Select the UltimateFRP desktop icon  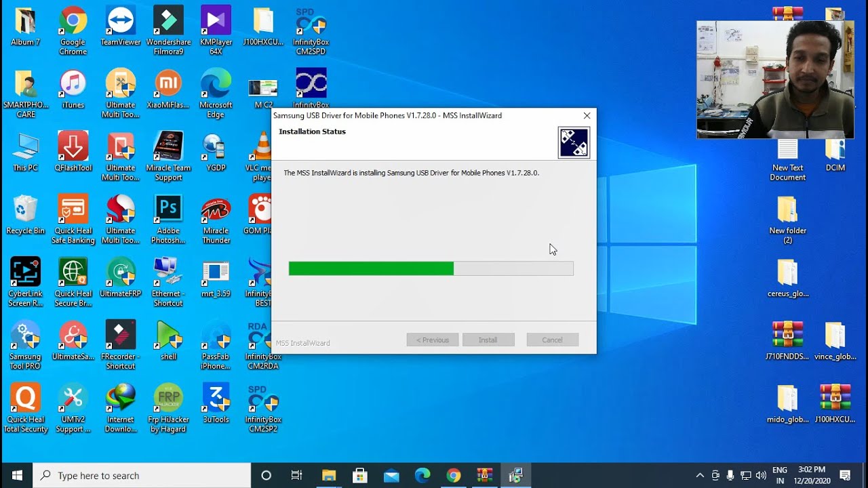[x=121, y=279]
